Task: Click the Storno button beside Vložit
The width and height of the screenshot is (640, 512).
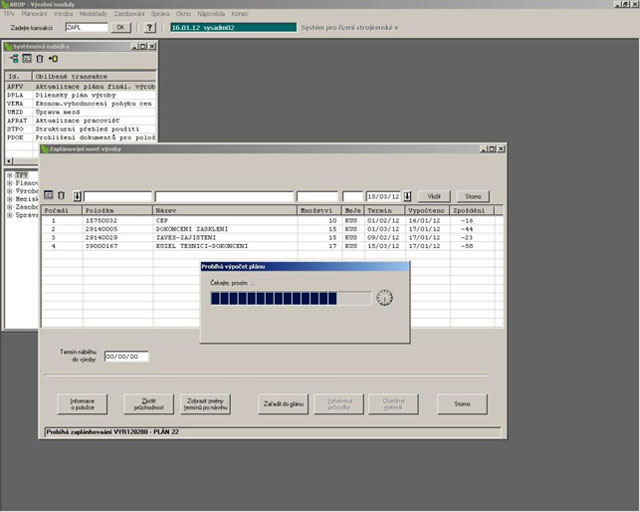Action: (473, 196)
